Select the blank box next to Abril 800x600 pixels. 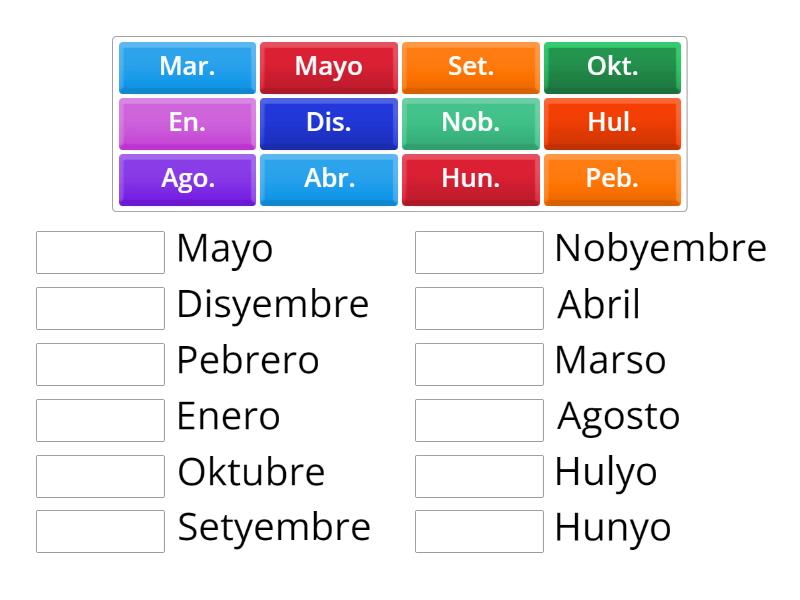click(x=479, y=308)
